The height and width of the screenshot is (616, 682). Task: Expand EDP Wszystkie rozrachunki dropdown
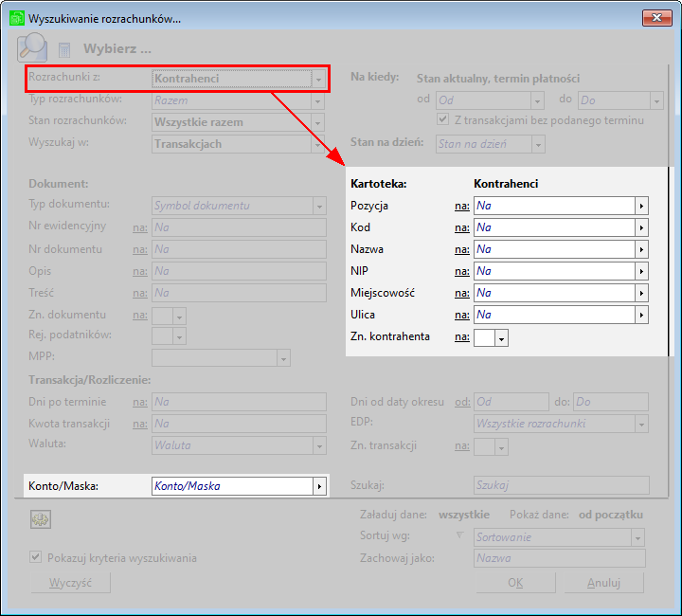(x=641, y=425)
